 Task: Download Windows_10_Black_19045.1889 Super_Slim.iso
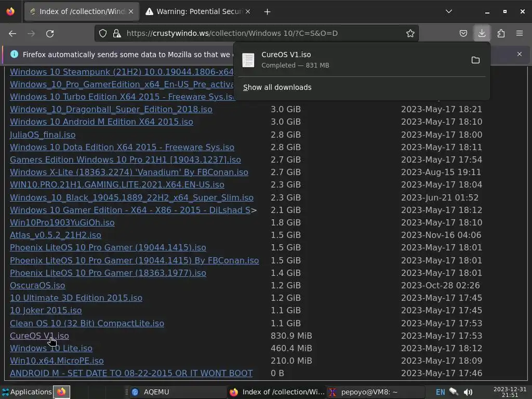131,197
